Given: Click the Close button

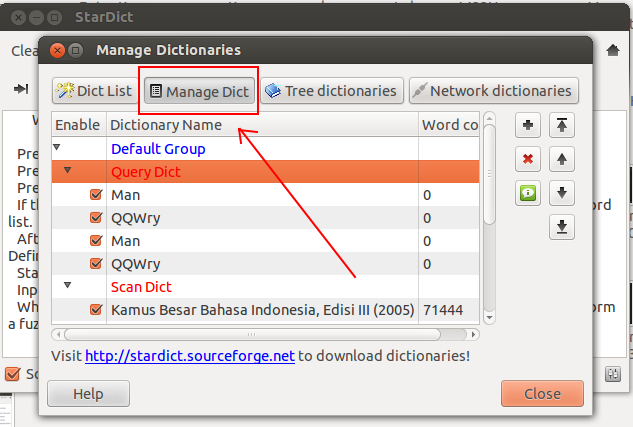Looking at the screenshot, I should (x=542, y=394).
